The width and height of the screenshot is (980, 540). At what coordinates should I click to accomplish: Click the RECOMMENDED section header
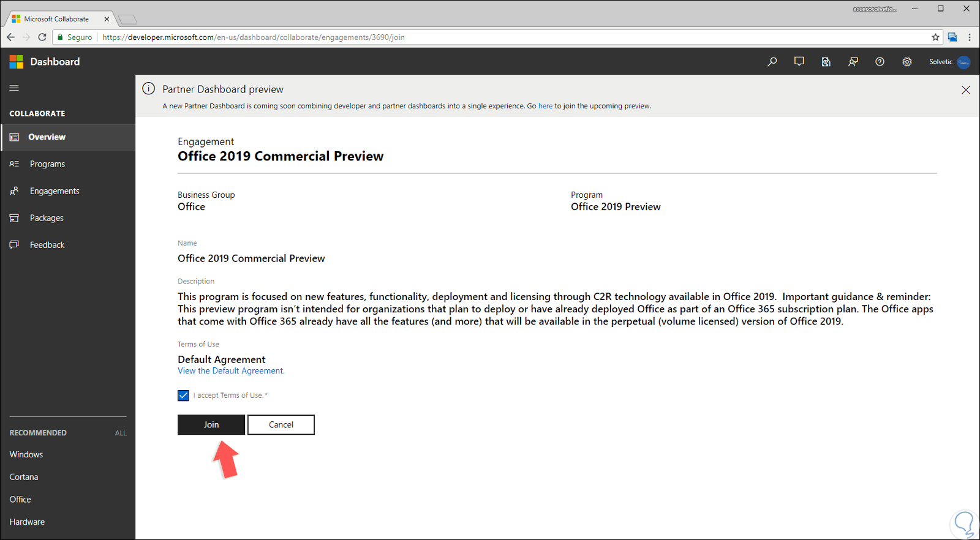(38, 433)
